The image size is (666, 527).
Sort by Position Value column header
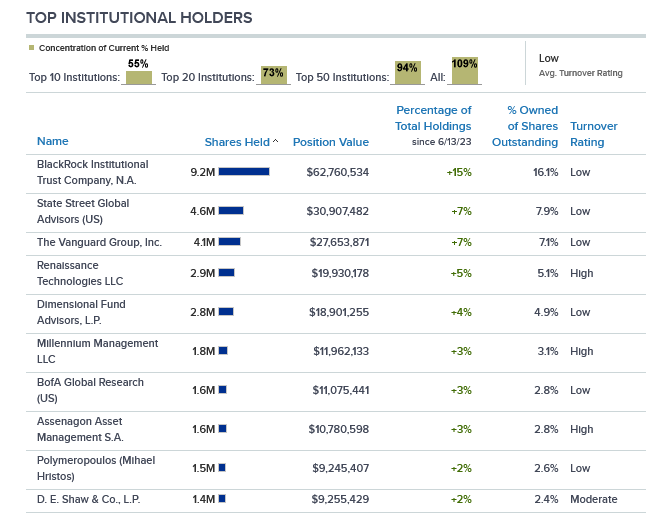point(331,142)
